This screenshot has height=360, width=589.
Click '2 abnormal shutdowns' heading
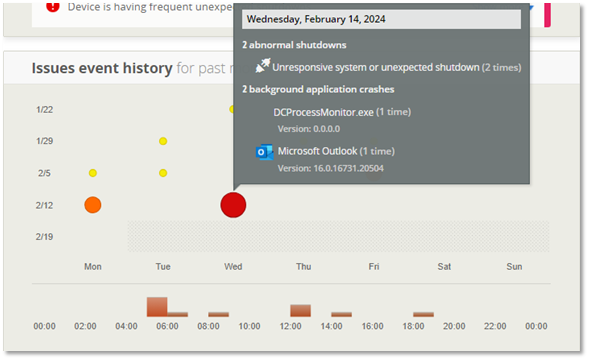pos(294,45)
